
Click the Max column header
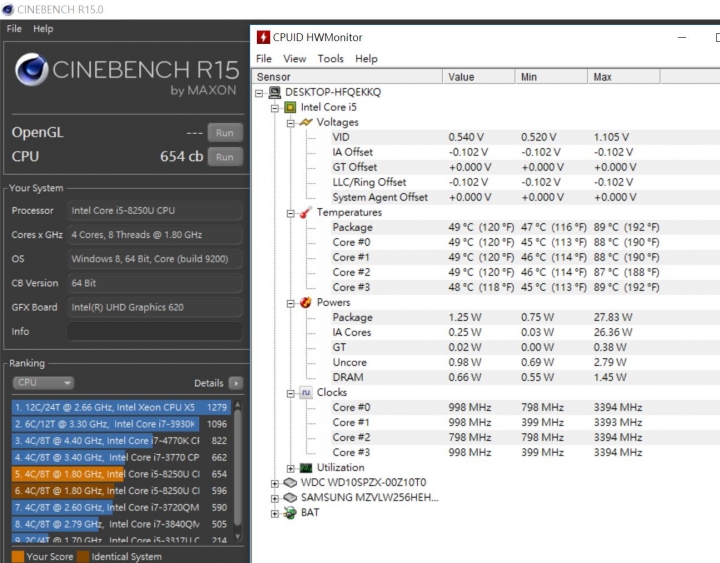624,77
